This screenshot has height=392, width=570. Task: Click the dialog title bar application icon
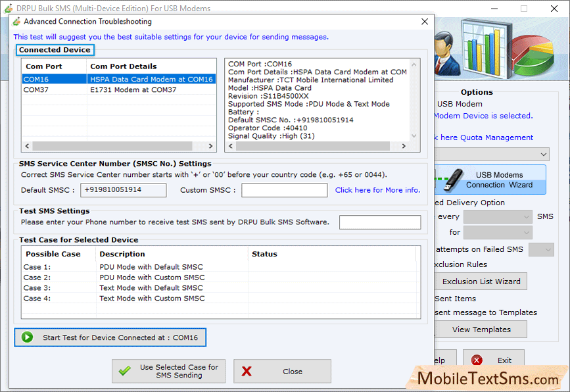[16, 22]
